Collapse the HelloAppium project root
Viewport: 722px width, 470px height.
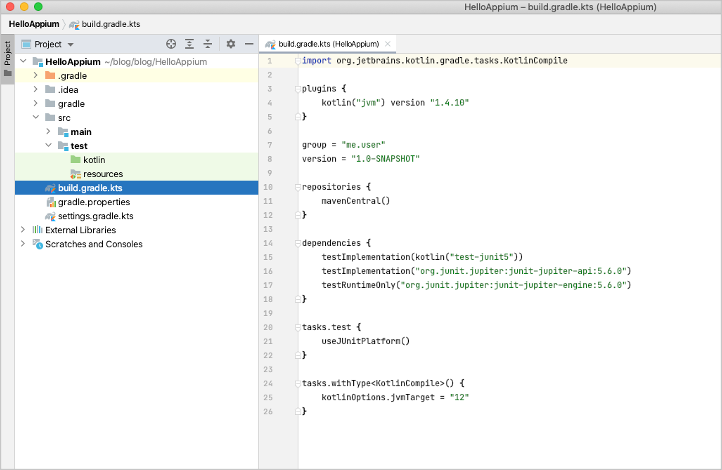coord(23,61)
